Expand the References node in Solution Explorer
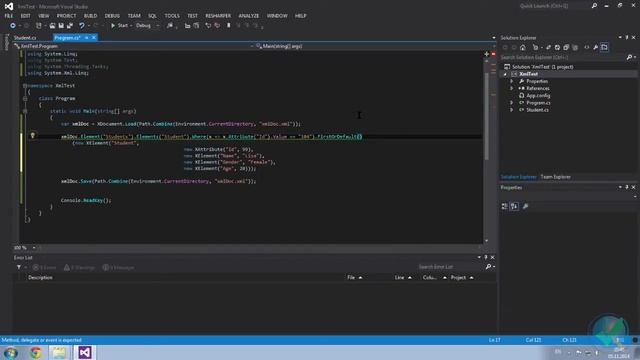640x360 pixels. pyautogui.click(x=511, y=89)
